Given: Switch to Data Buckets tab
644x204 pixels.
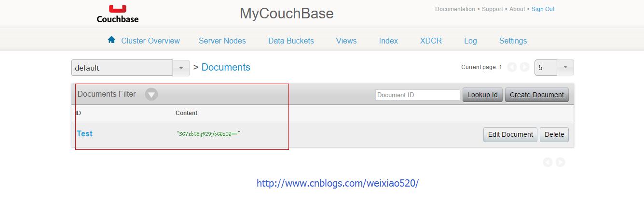Looking at the screenshot, I should (x=291, y=41).
